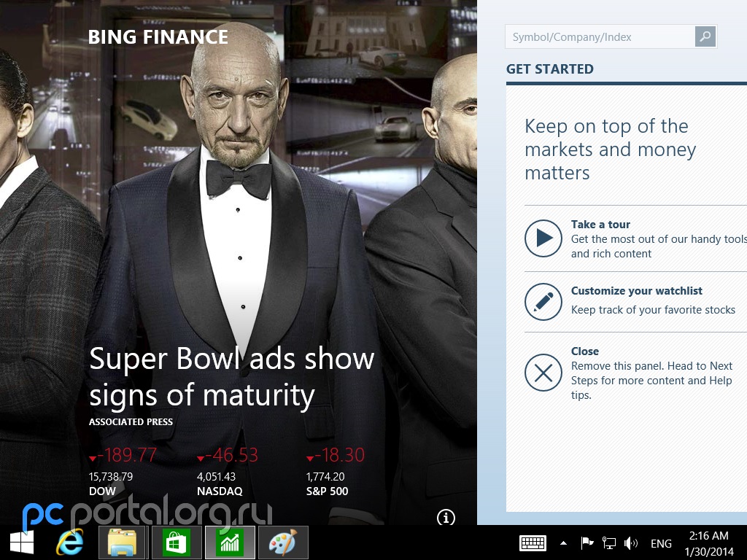
Task: Click the Symbol/Company/Index search field
Action: [x=600, y=37]
